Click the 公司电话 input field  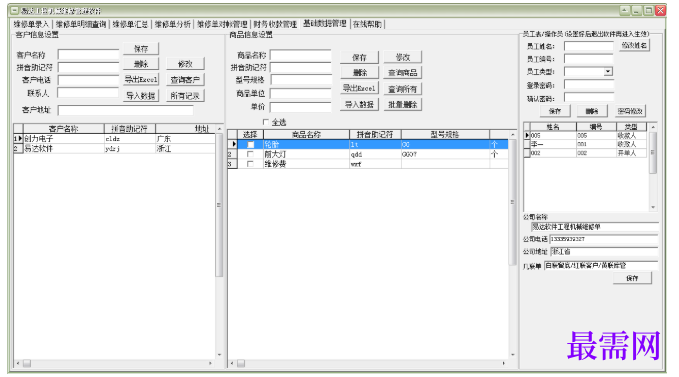[604, 239]
